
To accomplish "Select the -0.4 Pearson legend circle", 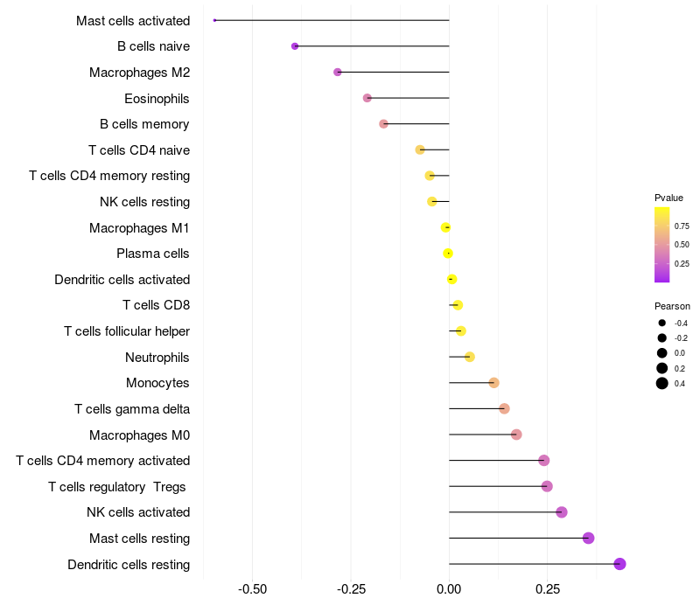I will (x=662, y=323).
